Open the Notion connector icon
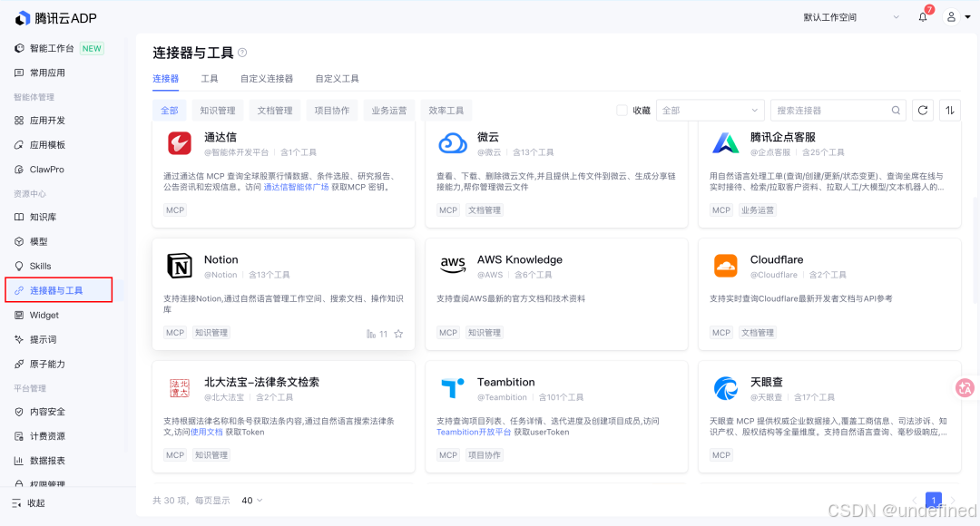980x526 pixels. 180,266
